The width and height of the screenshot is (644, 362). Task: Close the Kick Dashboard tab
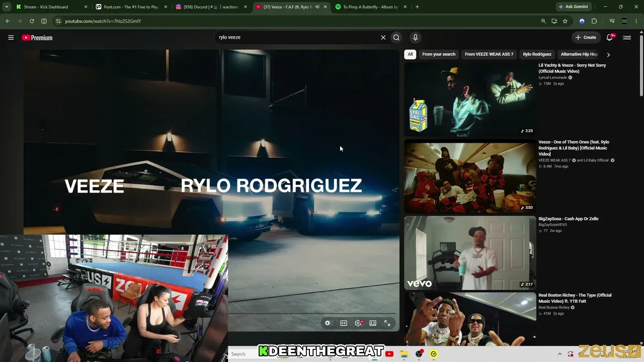click(x=86, y=7)
